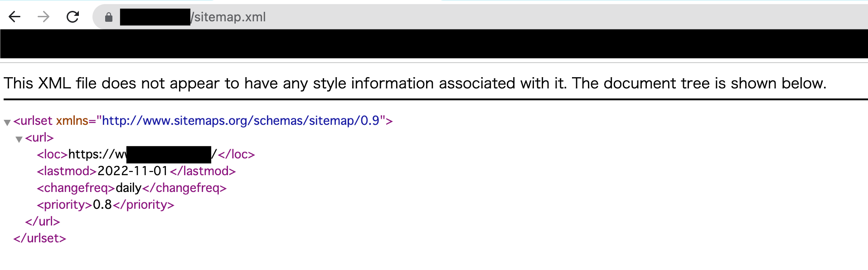
Task: Click the browser forward arrow
Action: (44, 17)
